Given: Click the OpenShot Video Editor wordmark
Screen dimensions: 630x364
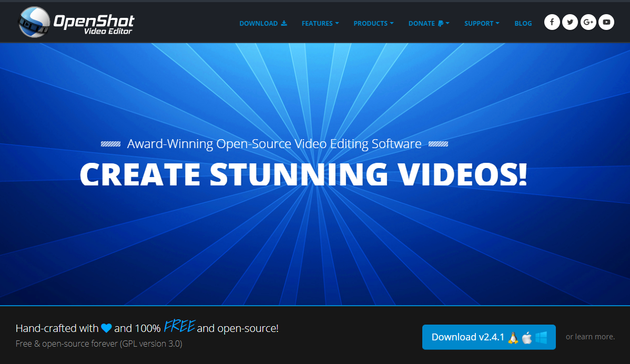Looking at the screenshot, I should [94, 24].
